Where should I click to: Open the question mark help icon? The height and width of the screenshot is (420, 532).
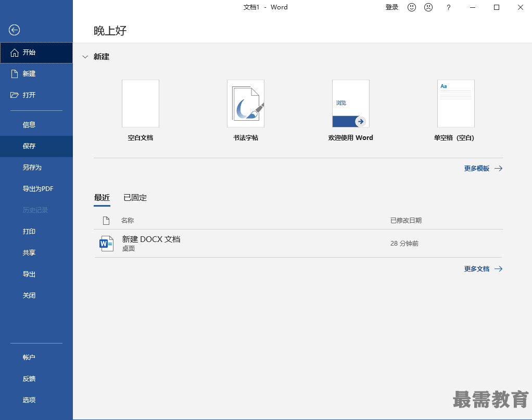point(449,7)
